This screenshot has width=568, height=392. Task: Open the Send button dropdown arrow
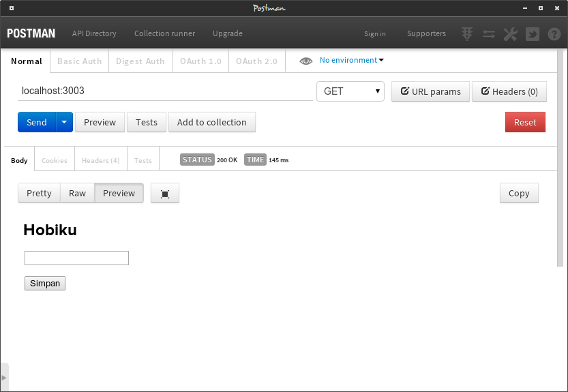coord(64,122)
